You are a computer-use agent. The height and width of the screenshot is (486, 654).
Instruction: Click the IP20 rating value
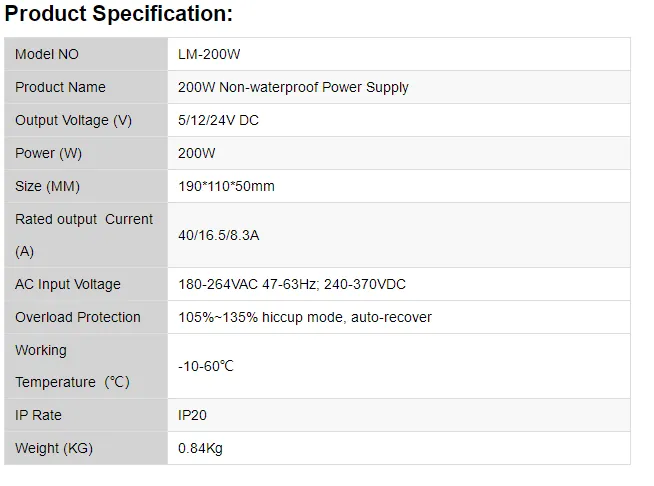(x=193, y=415)
